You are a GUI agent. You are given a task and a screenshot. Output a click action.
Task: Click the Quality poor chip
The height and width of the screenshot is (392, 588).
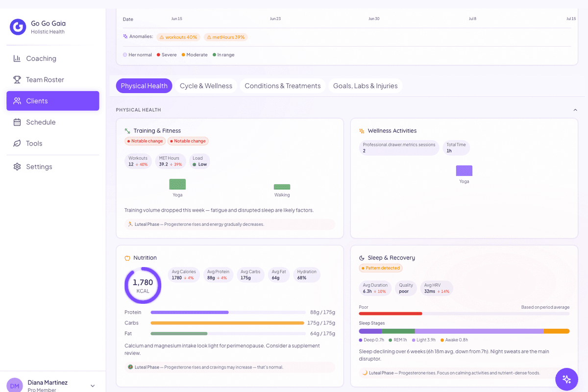[x=406, y=288]
